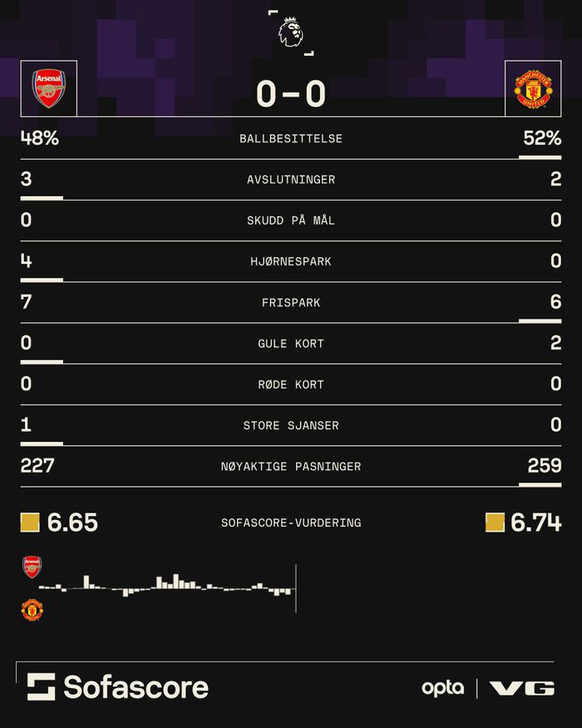Select the Avslutninger stat label
The width and height of the screenshot is (582, 728).
(290, 180)
